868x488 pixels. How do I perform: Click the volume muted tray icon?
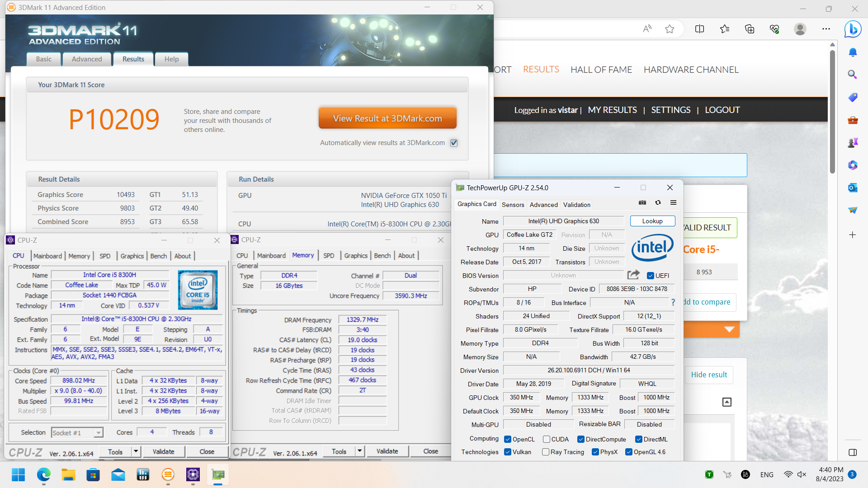(802, 474)
